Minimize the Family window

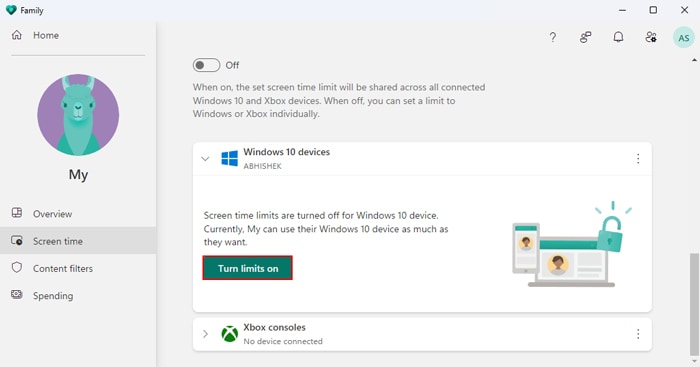click(x=622, y=10)
